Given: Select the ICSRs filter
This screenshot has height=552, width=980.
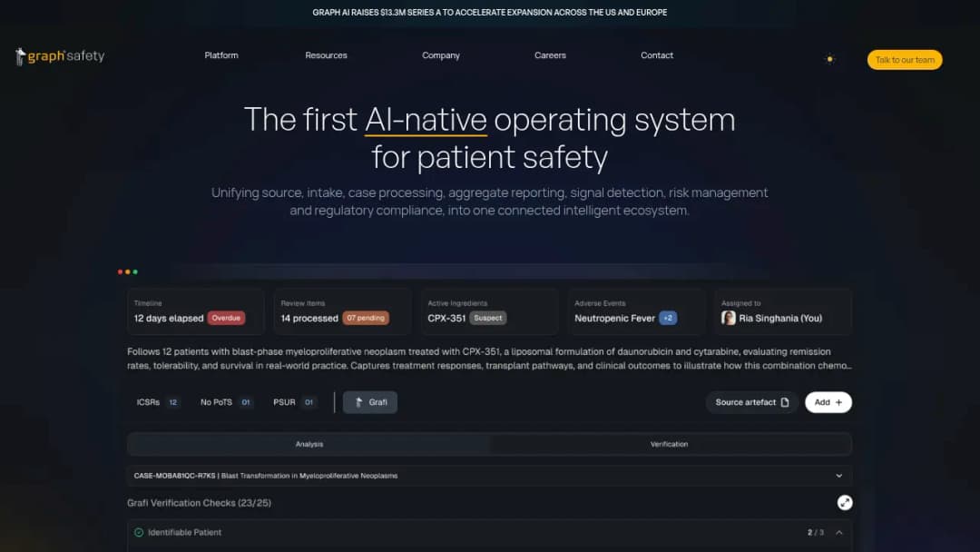Looking at the screenshot, I should [158, 402].
